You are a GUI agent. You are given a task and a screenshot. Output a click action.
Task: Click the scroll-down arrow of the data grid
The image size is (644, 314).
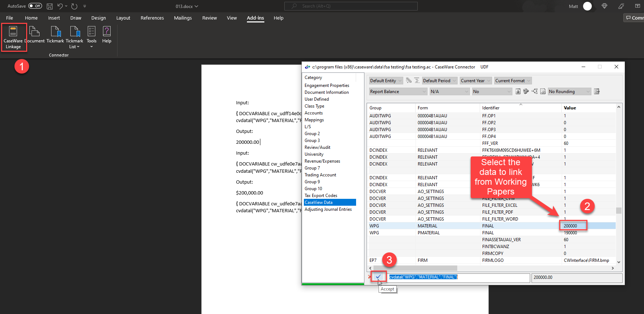619,262
